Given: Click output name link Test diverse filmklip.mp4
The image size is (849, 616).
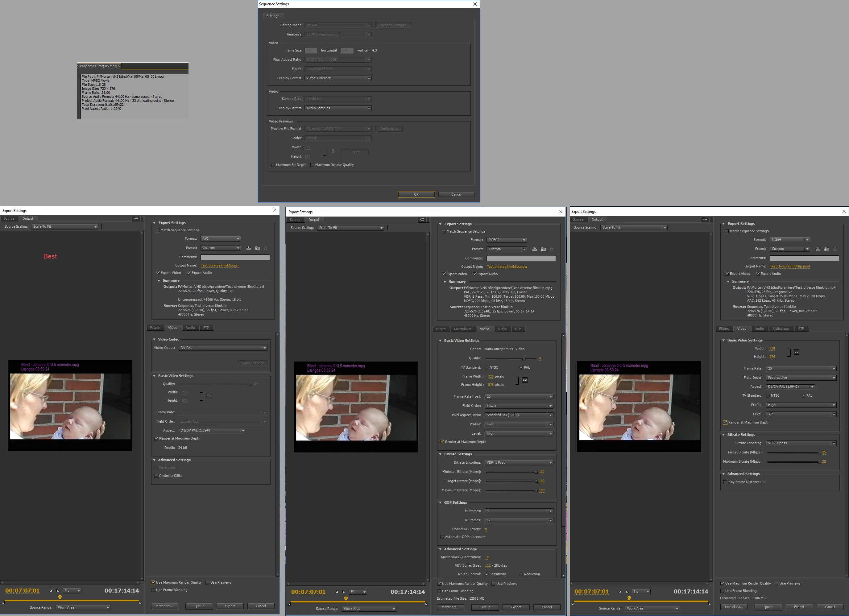Looking at the screenshot, I should pos(789,267).
